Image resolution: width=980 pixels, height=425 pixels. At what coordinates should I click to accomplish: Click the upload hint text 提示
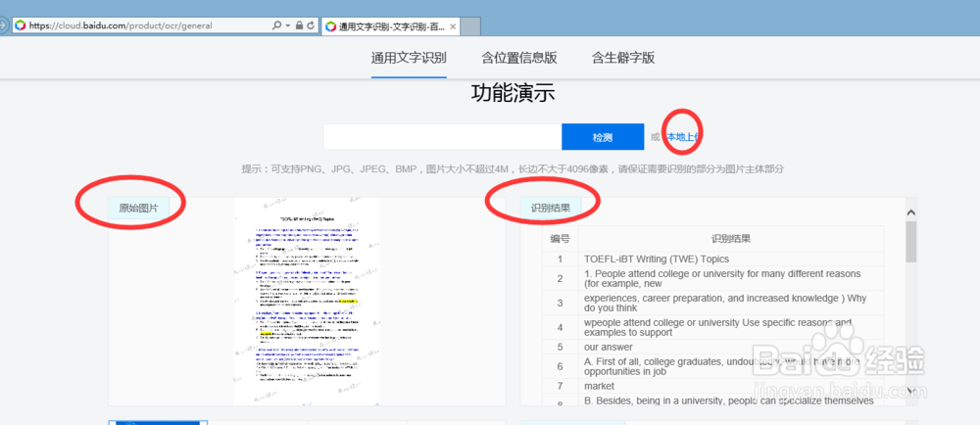pyautogui.click(x=513, y=169)
